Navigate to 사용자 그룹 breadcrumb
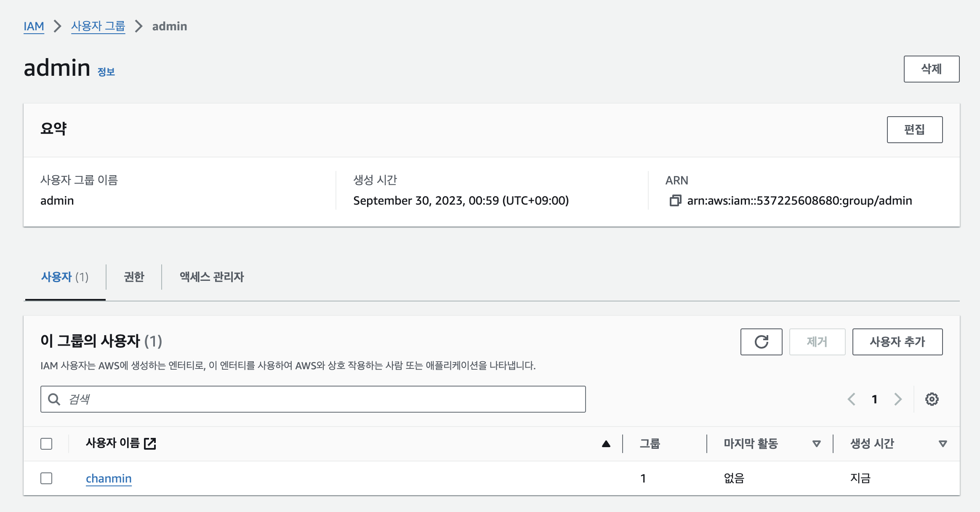980x512 pixels. 98,26
